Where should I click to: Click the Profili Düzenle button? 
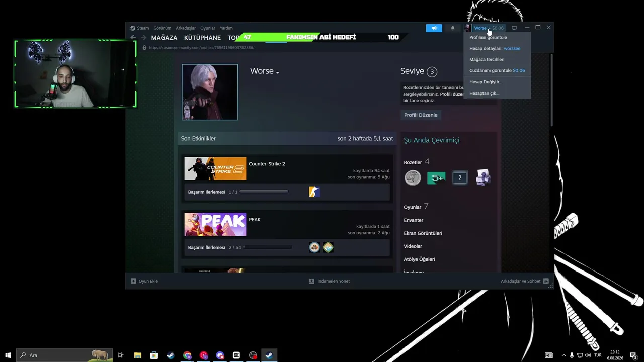(x=421, y=115)
